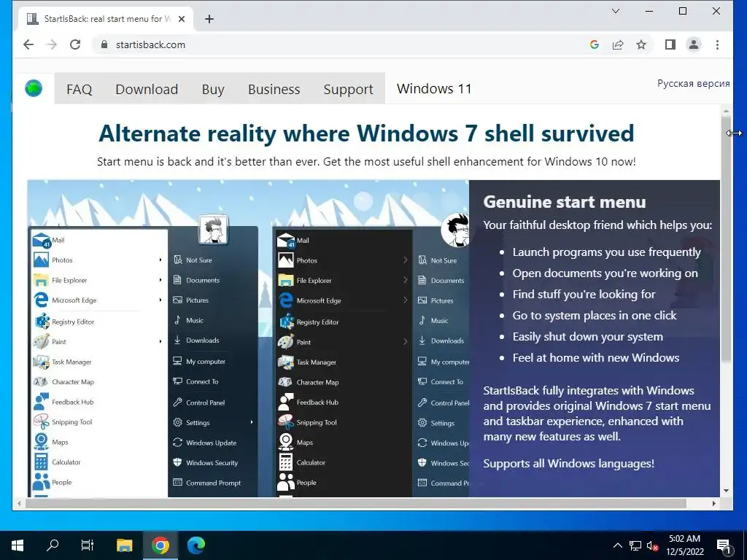This screenshot has height=560, width=747.
Task: Click 'Supports all Windows languages!' text
Action: click(568, 463)
